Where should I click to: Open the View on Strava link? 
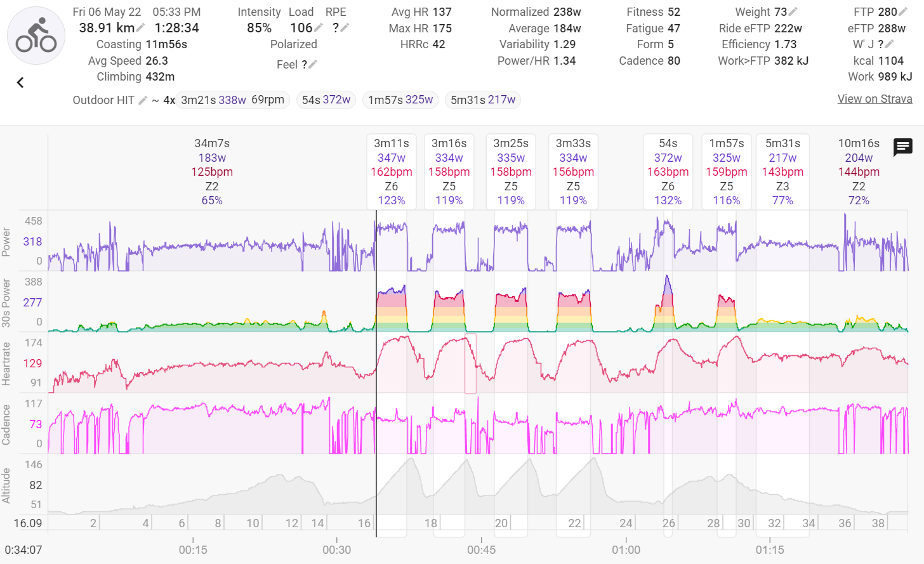[x=874, y=99]
